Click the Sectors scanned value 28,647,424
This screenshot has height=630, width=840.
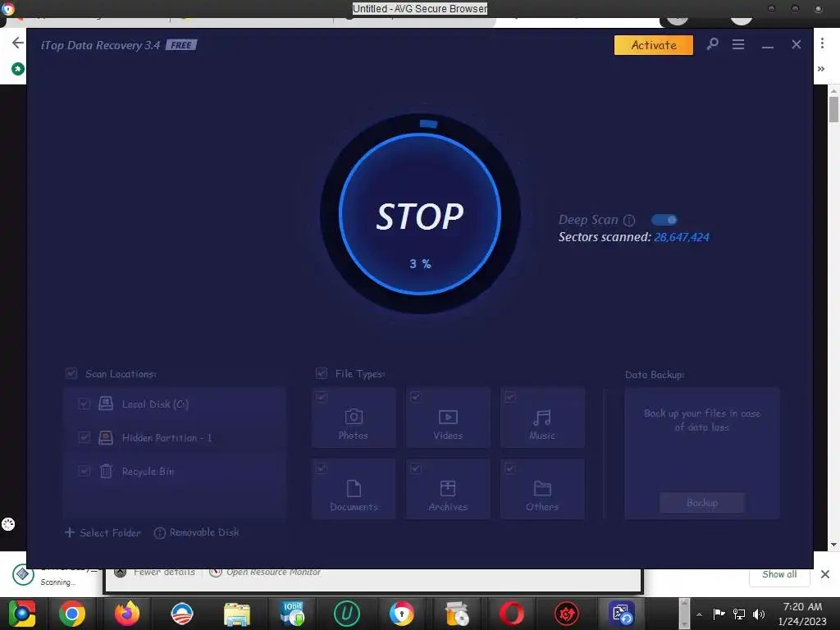[x=682, y=237]
